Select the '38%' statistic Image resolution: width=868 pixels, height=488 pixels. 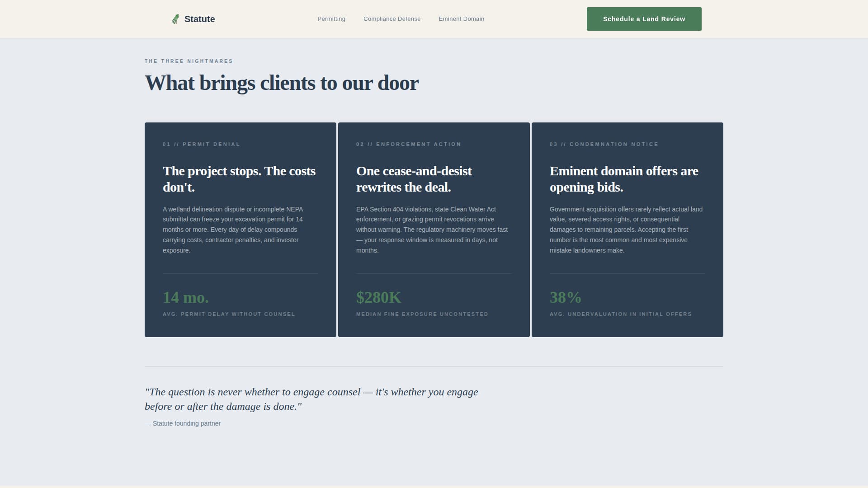565,297
